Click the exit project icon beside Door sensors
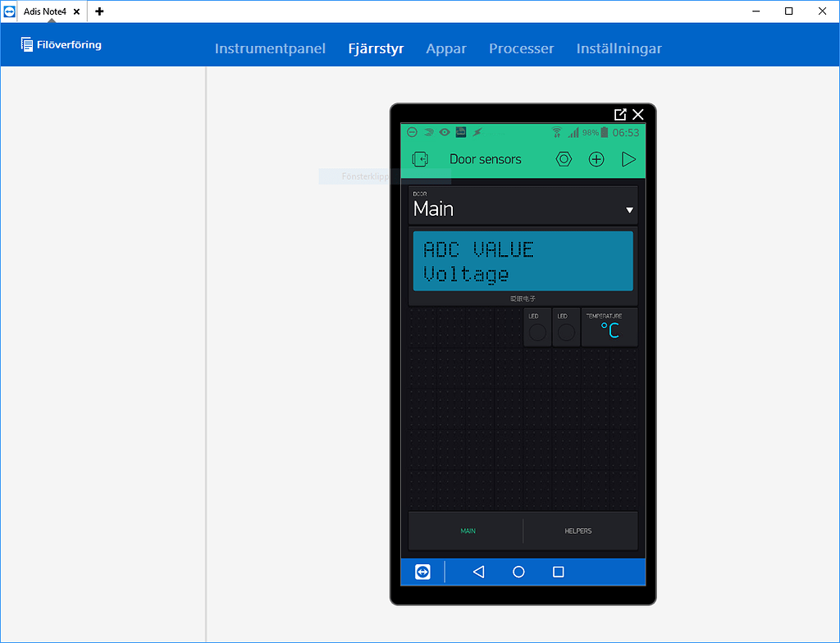Image resolution: width=840 pixels, height=643 pixels. click(419, 158)
